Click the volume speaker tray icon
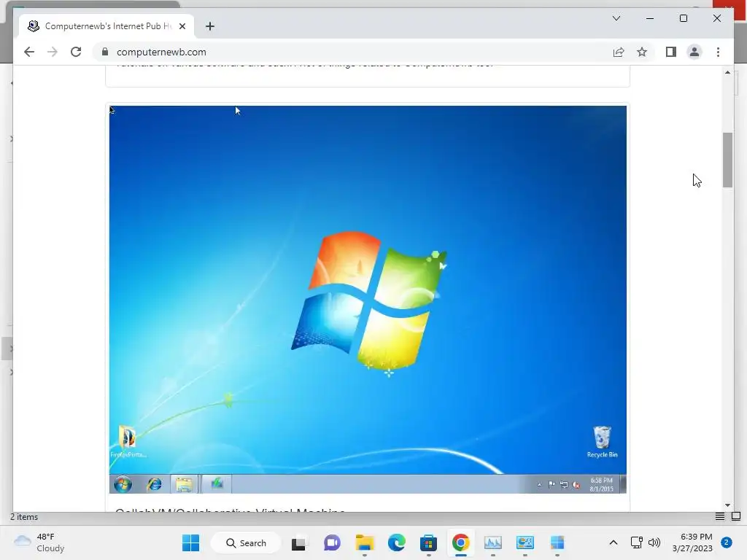 pyautogui.click(x=654, y=542)
